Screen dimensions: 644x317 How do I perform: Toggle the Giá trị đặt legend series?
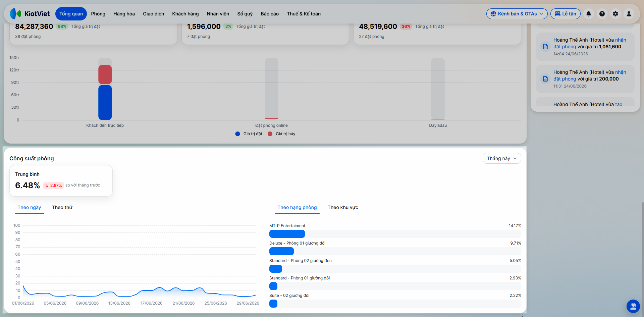[x=249, y=134]
